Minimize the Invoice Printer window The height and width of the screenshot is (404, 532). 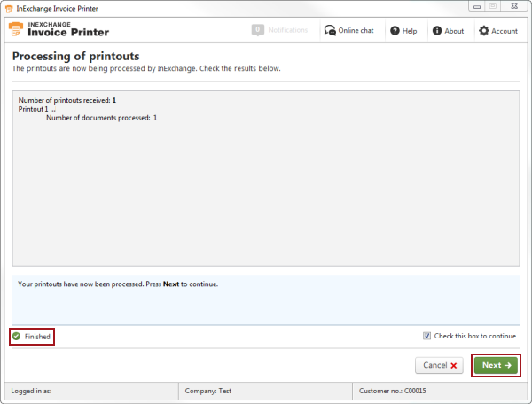tap(477, 6)
